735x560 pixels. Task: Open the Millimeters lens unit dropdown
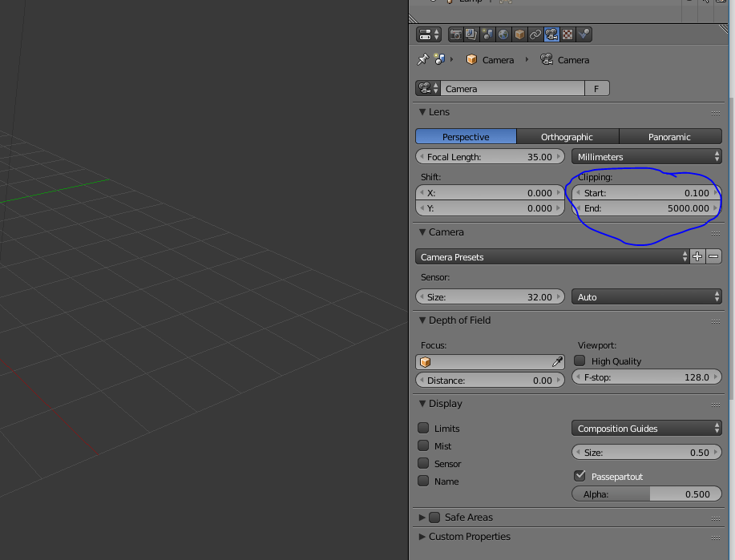(646, 156)
